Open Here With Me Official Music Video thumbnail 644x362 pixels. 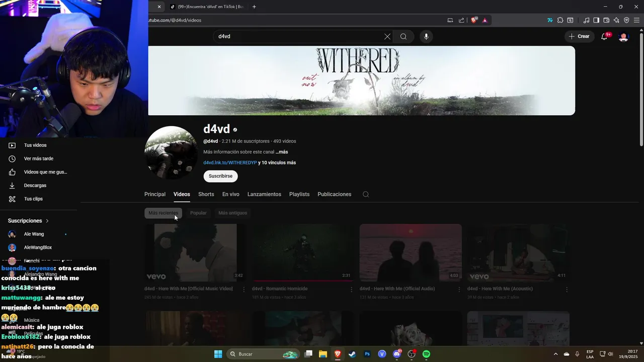pyautogui.click(x=195, y=252)
